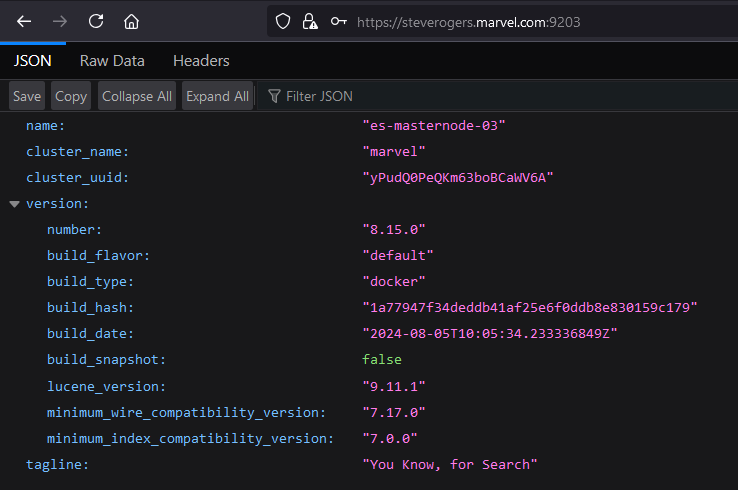Viewport: 738px width, 490px height.
Task: Switch to the JSON tab
Action: [32, 61]
